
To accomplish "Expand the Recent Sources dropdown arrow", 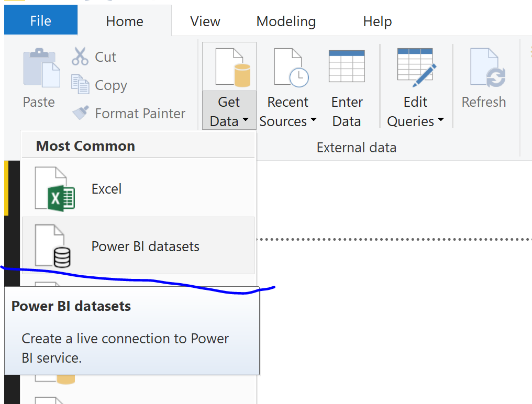I will (x=314, y=119).
